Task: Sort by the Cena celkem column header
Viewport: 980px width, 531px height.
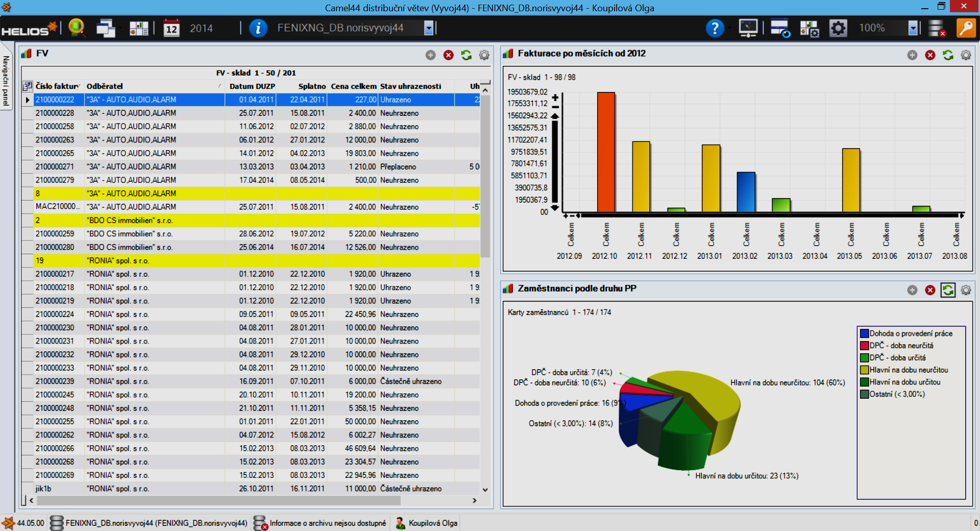Action: [x=353, y=86]
